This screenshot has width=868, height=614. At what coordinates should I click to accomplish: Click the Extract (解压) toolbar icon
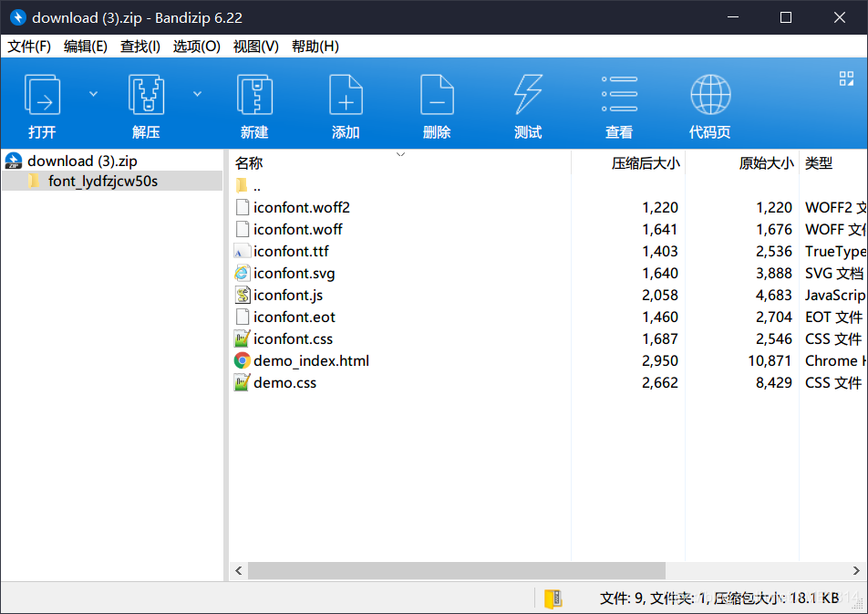[x=146, y=95]
